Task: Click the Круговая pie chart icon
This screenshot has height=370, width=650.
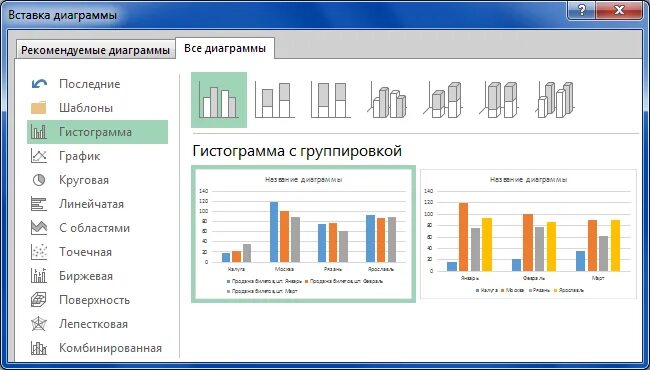Action: click(x=39, y=180)
